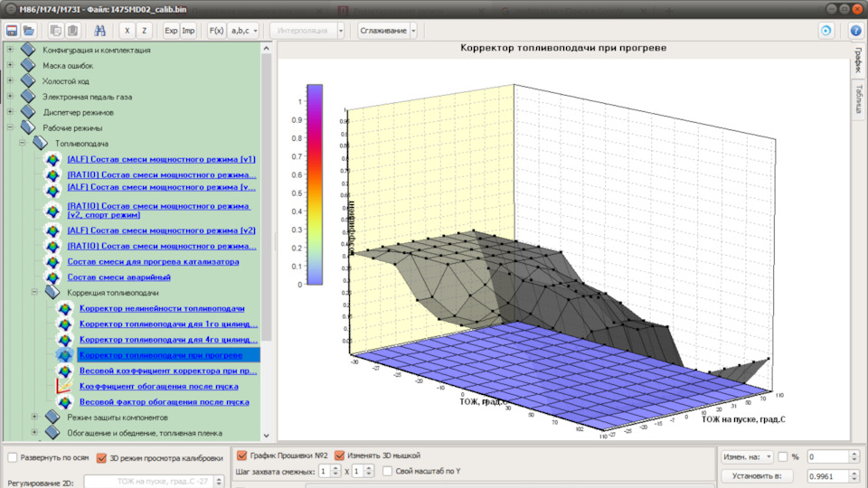
Task: Expand the Режим защиты компонентов node
Action: coord(34,417)
